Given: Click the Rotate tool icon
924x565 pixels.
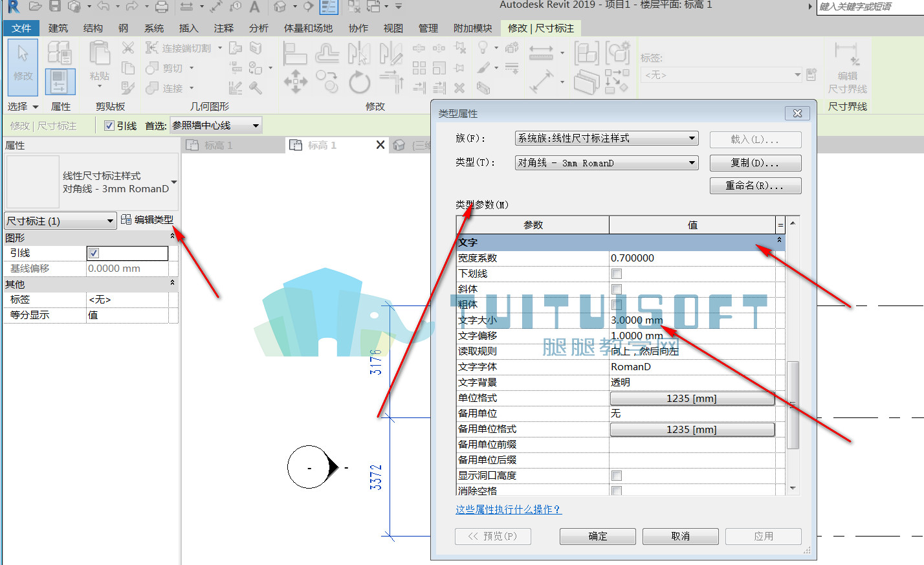Looking at the screenshot, I should (x=359, y=82).
